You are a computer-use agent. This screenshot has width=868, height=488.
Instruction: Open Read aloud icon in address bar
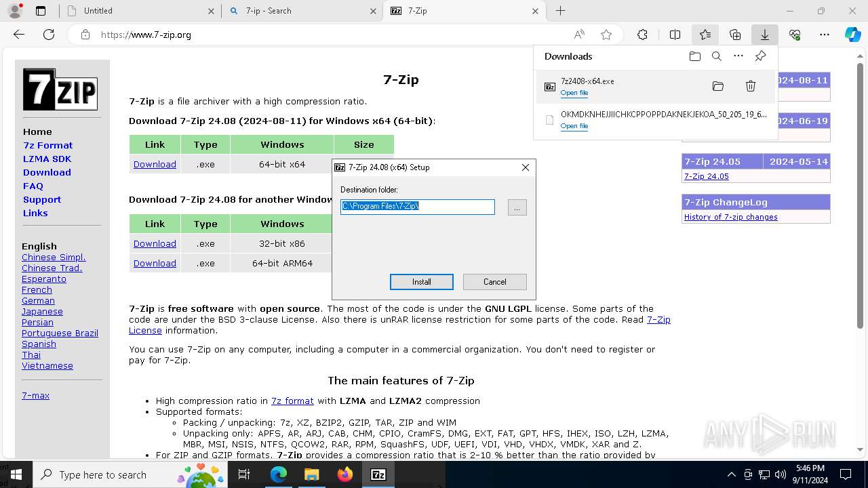coord(579,35)
